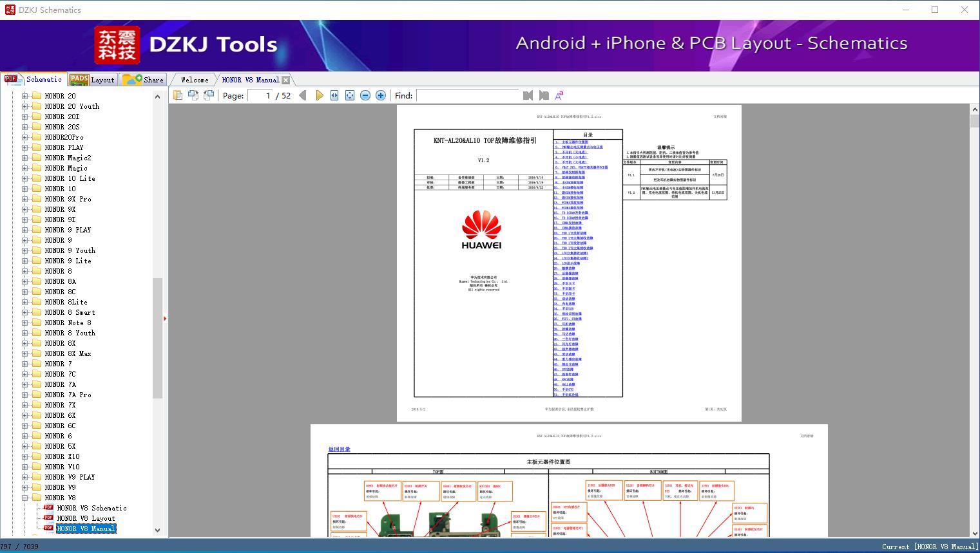The width and height of the screenshot is (980, 553).
Task: Collapse the HONOR V8 folder
Action: coord(25,498)
